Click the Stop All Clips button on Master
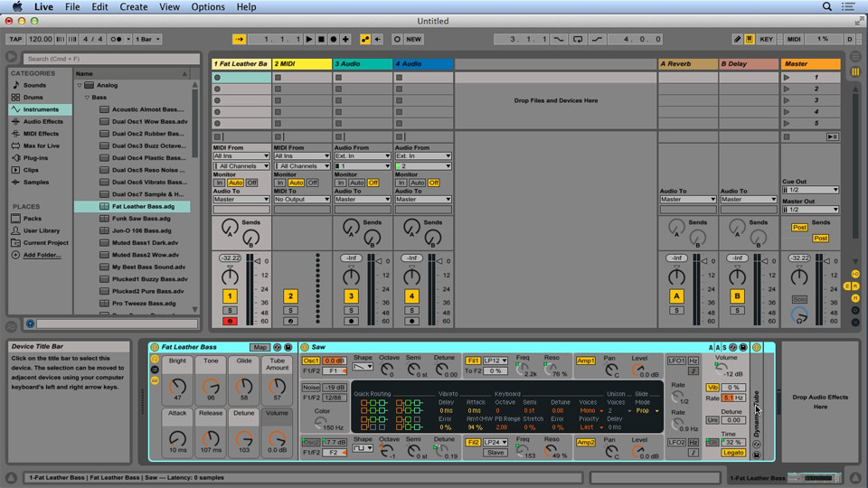This screenshot has height=488, width=868. [787, 136]
